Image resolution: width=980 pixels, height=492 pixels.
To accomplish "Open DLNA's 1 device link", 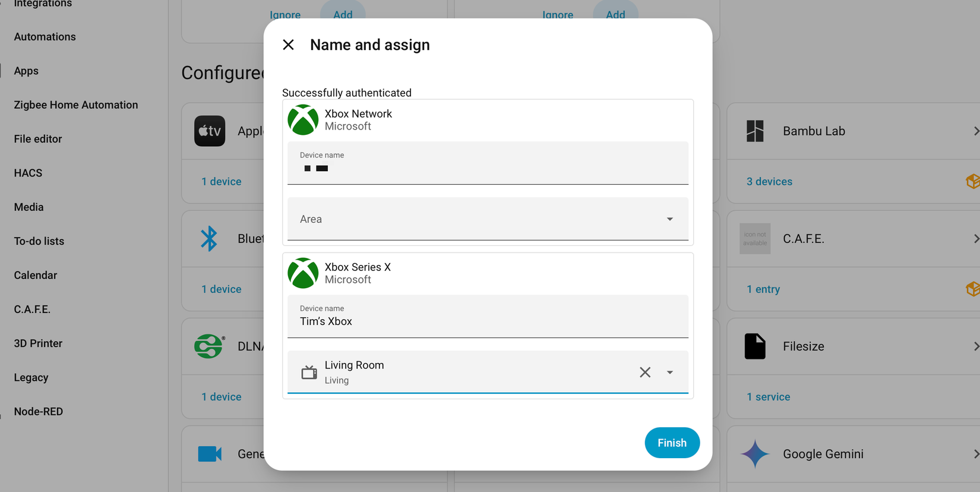I will tap(222, 397).
